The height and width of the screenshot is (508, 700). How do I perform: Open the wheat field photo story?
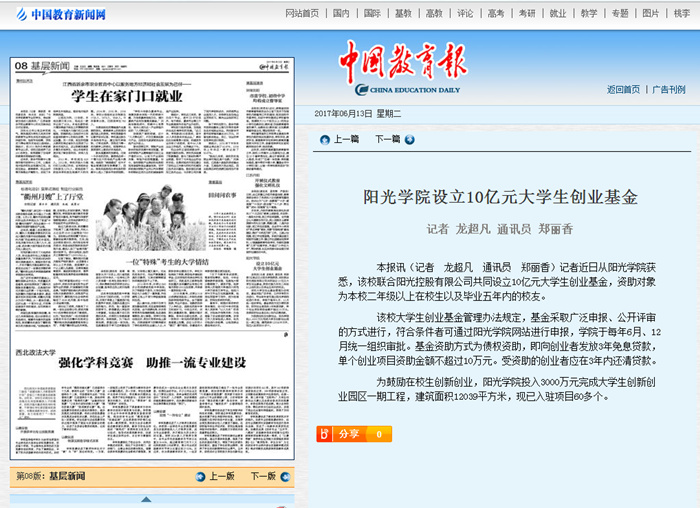[x=151, y=217]
